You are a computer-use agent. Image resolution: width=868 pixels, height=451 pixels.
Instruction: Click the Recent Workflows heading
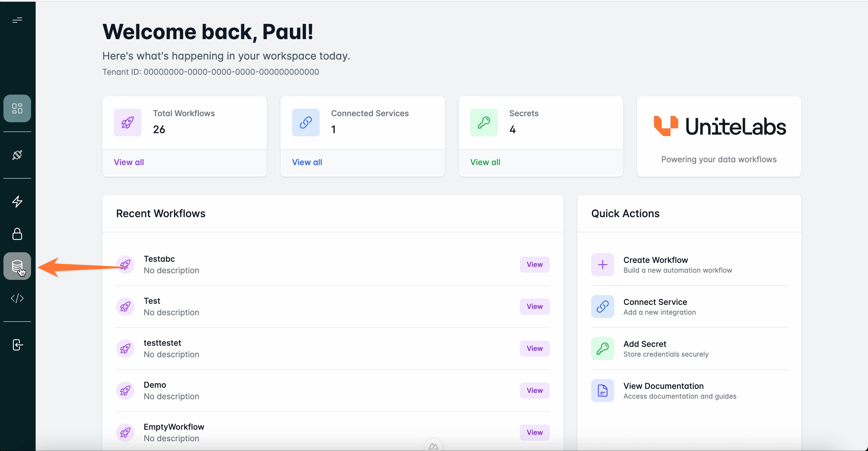point(161,213)
